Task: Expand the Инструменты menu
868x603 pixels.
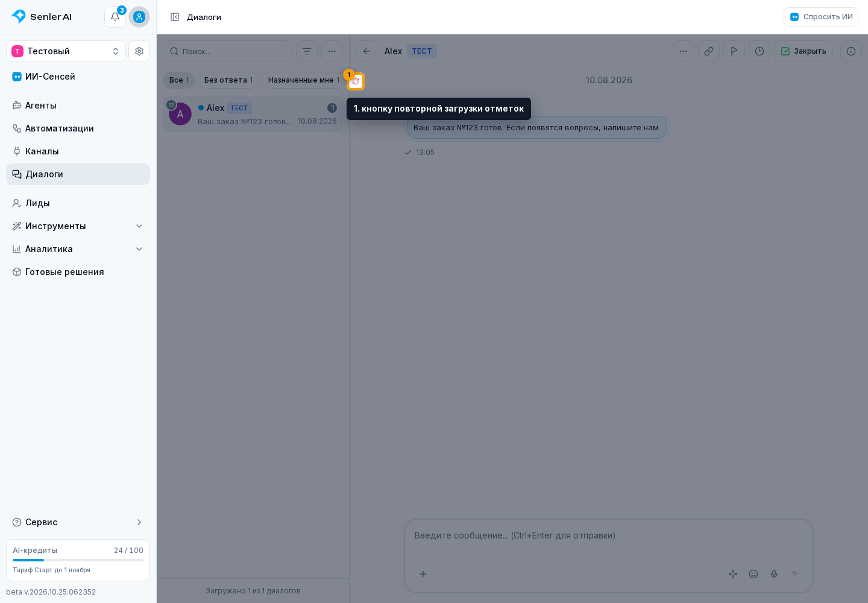Action: tap(78, 226)
